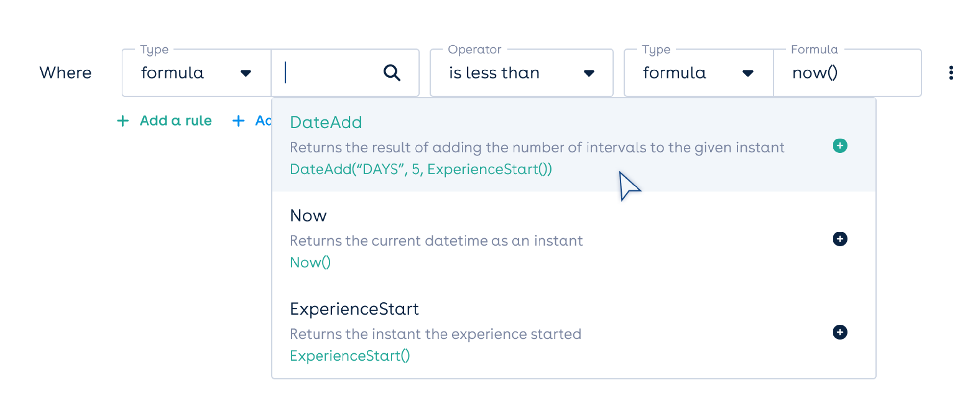Choose the Now function title
980x418 pixels.
coord(308,216)
